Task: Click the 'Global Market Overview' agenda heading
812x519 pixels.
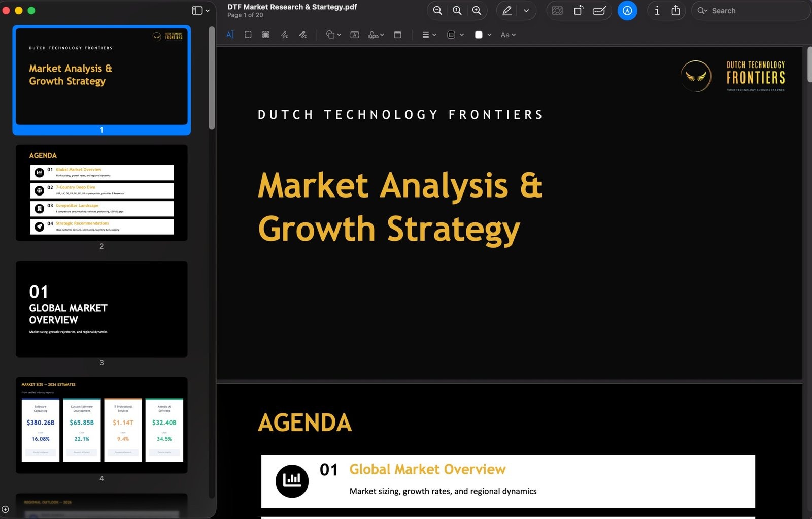Action: coord(427,469)
